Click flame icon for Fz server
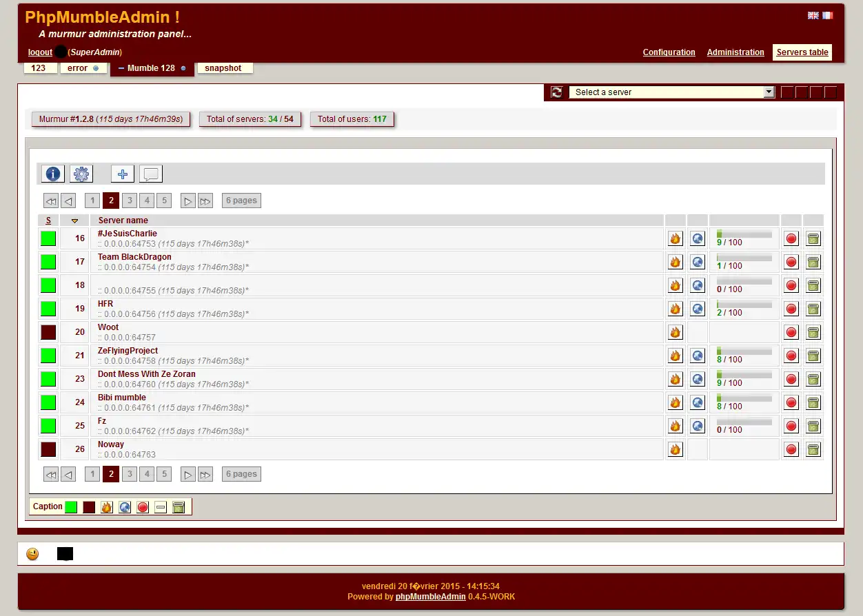The width and height of the screenshot is (863, 616). pyautogui.click(x=676, y=426)
